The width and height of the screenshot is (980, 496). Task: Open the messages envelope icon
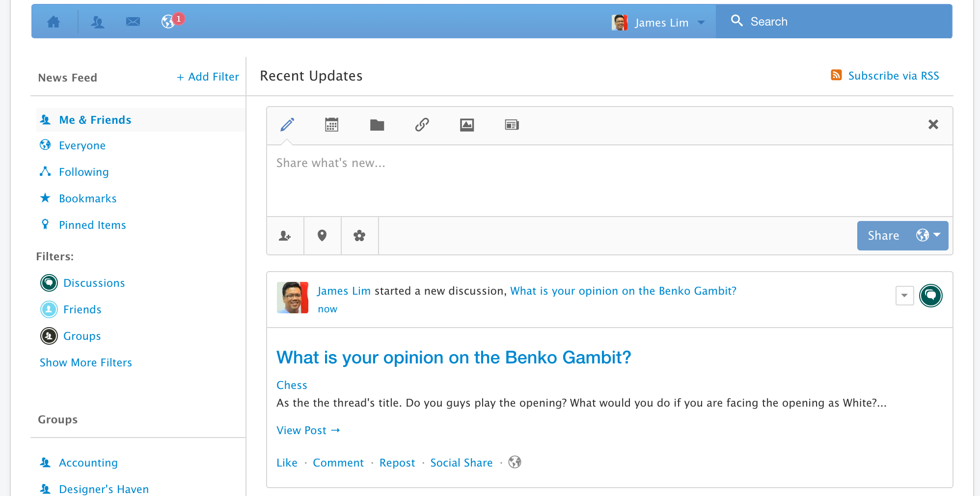[133, 22]
